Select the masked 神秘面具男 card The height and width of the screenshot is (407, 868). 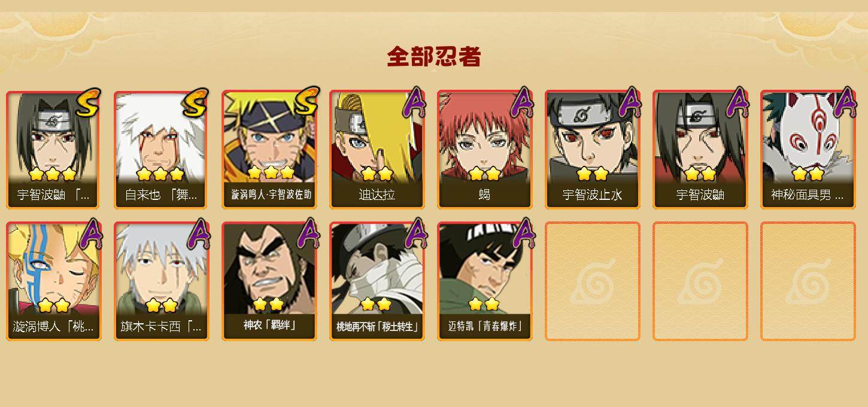pyautogui.click(x=808, y=150)
